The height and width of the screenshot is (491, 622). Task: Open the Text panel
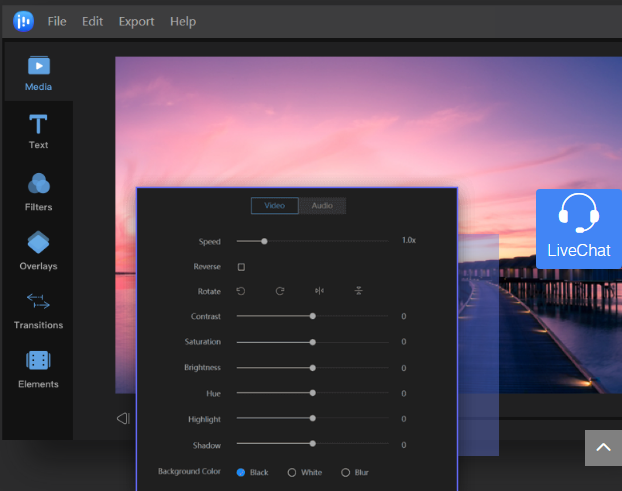click(x=38, y=132)
